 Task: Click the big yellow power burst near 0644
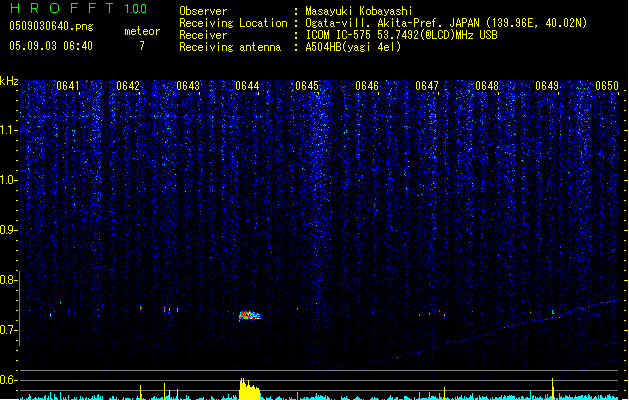[250, 389]
